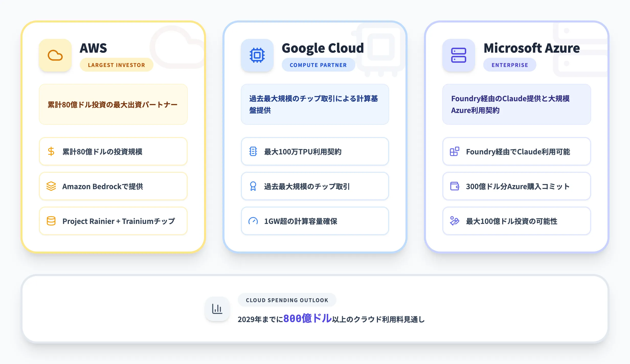Click the award ribbon chip-deal icon
This screenshot has width=630, height=364.
point(253,186)
